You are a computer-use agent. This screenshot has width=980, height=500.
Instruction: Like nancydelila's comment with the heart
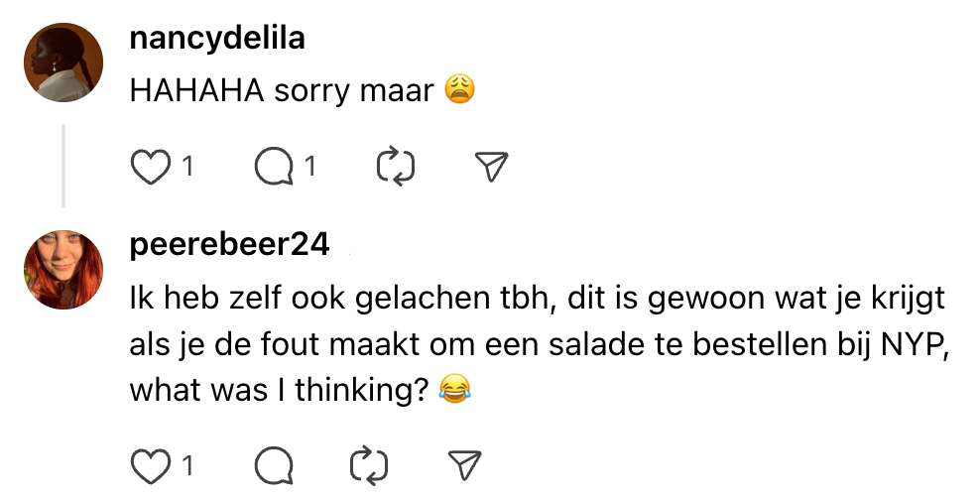tap(151, 169)
